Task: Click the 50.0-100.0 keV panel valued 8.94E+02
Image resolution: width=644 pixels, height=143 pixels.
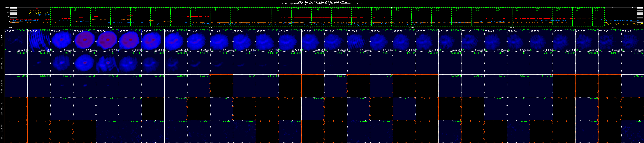Action: [x=245, y=131]
